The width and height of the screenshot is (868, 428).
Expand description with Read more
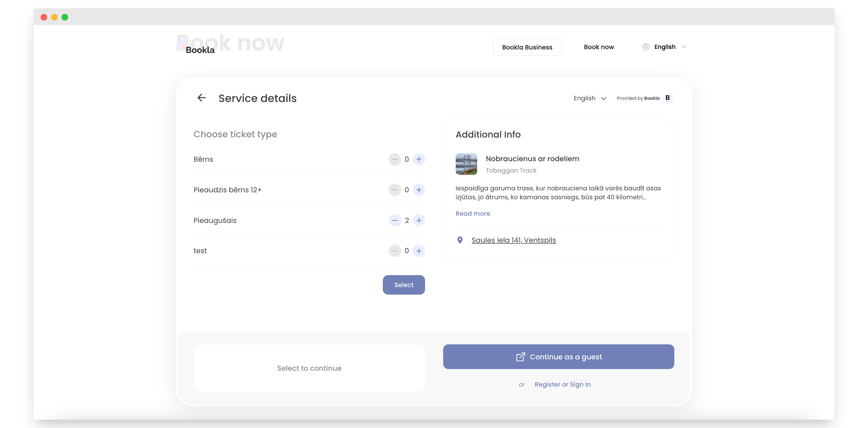[x=472, y=213]
